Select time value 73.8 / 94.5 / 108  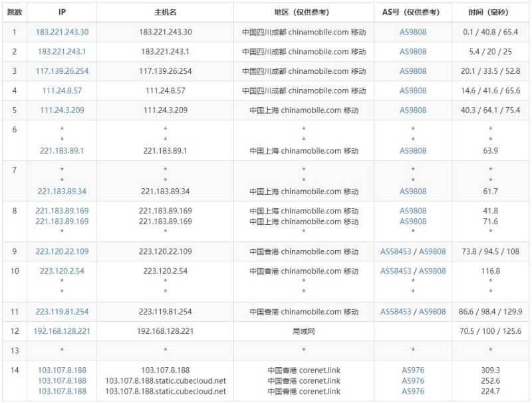pos(490,251)
